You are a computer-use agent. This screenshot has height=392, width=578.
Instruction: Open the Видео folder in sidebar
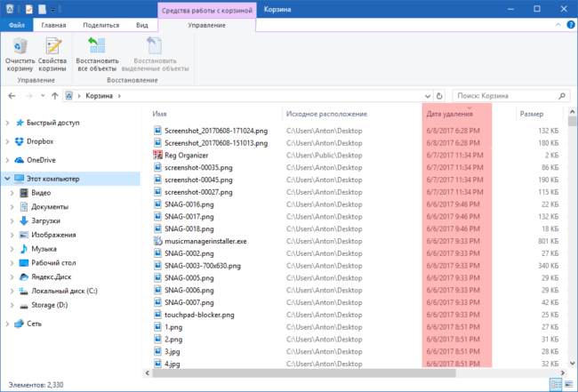click(41, 193)
